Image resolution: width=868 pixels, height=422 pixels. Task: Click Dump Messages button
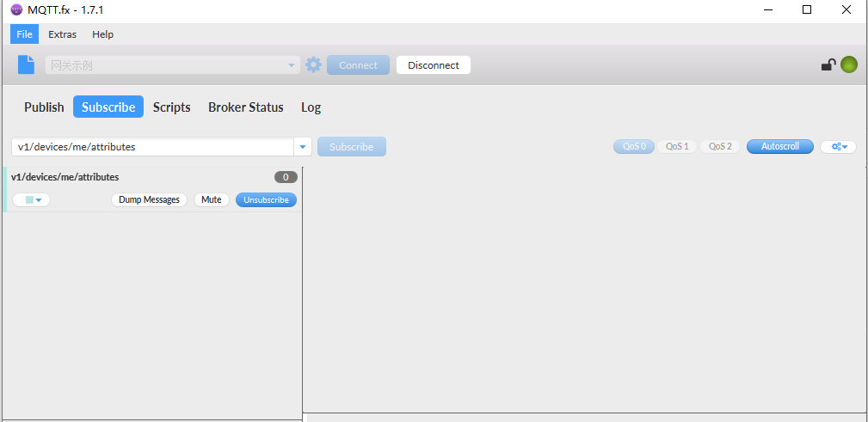pyautogui.click(x=150, y=199)
